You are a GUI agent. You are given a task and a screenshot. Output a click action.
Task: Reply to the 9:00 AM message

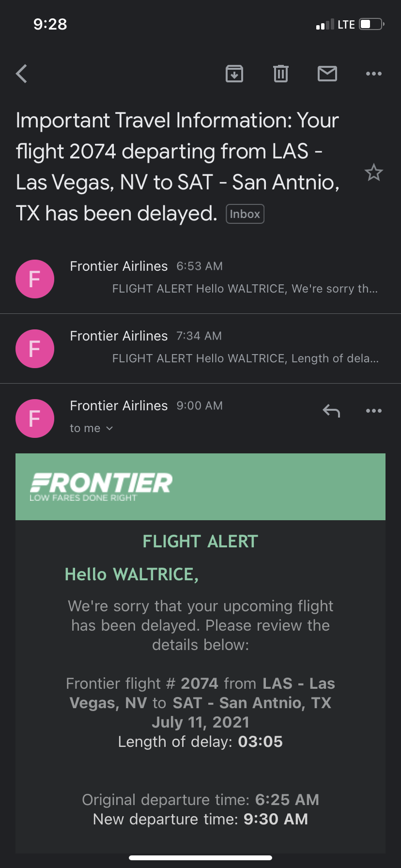pyautogui.click(x=332, y=411)
